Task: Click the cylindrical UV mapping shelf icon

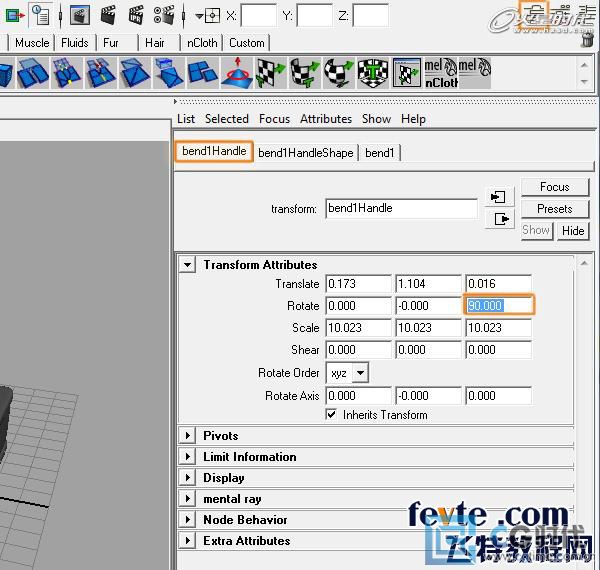Action: (x=305, y=73)
